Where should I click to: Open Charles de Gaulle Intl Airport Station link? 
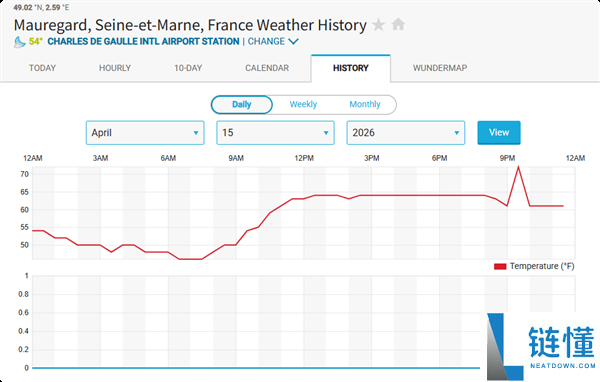coord(143,41)
